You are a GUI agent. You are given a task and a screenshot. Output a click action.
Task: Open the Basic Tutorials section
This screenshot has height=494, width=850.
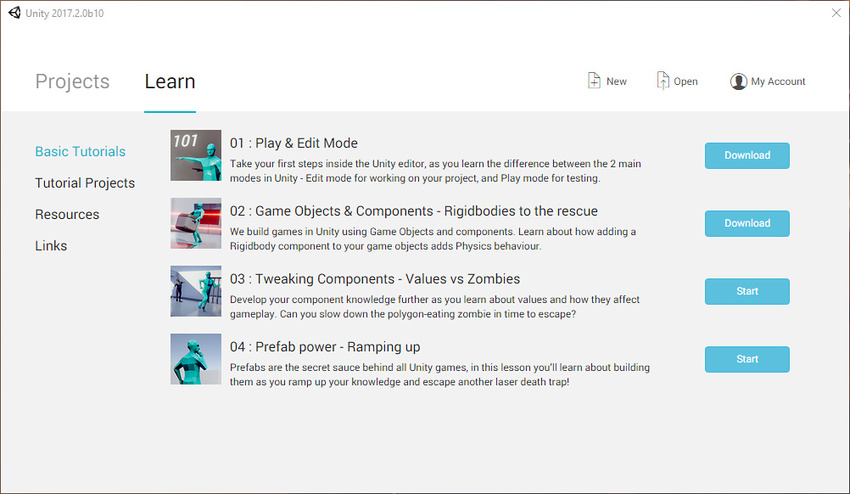coord(80,152)
